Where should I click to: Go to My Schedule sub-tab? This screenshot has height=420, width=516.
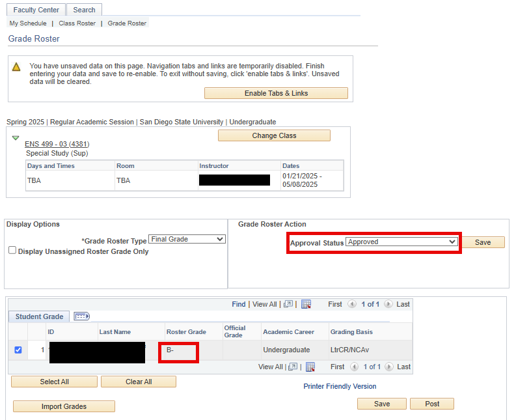[x=28, y=23]
